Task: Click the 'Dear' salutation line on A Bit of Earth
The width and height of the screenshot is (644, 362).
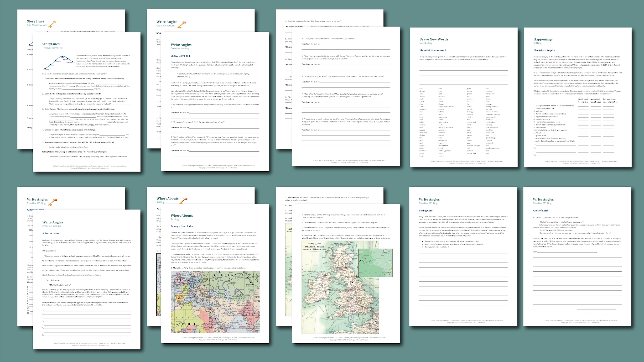Action: [566, 252]
